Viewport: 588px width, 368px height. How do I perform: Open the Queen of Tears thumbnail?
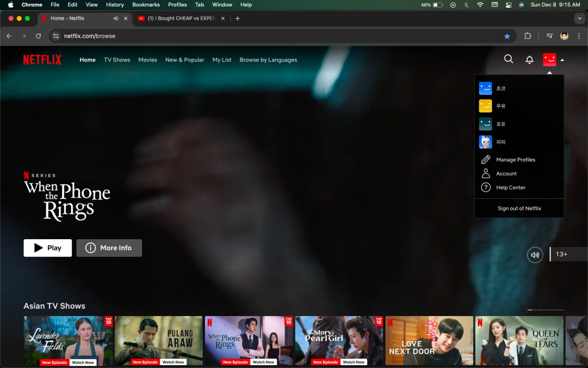click(x=520, y=341)
